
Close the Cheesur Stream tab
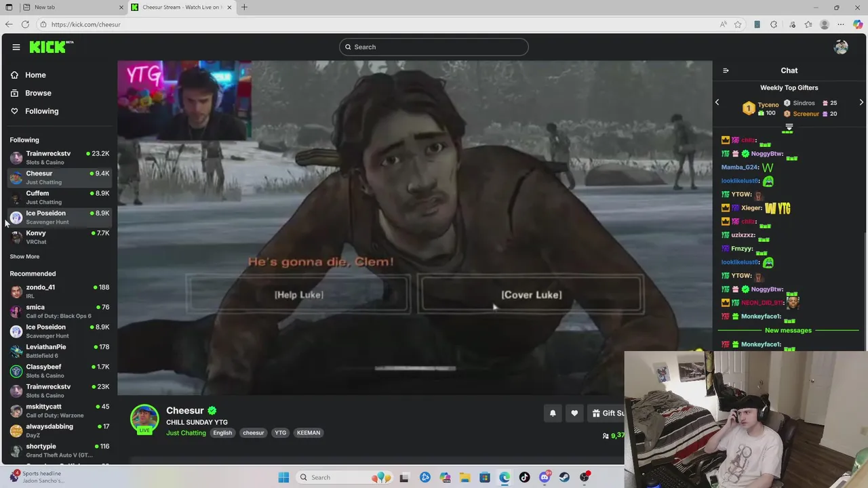pyautogui.click(x=229, y=7)
